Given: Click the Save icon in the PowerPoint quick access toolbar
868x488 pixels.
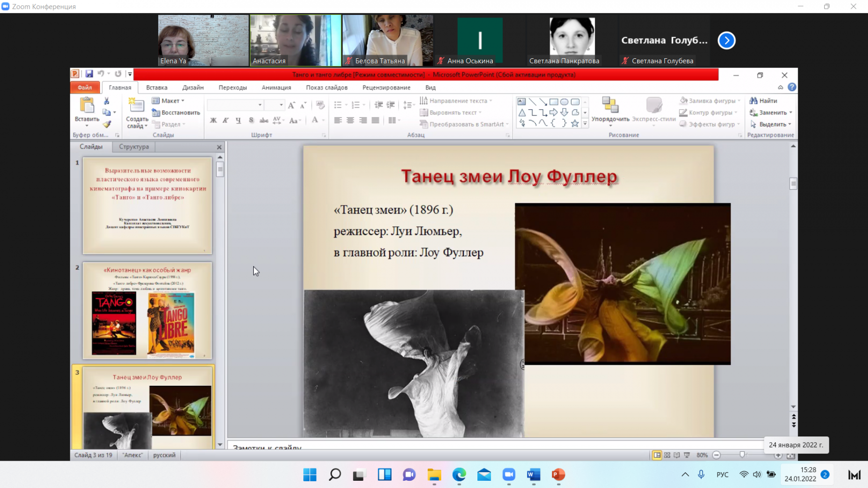Looking at the screenshot, I should click(89, 74).
